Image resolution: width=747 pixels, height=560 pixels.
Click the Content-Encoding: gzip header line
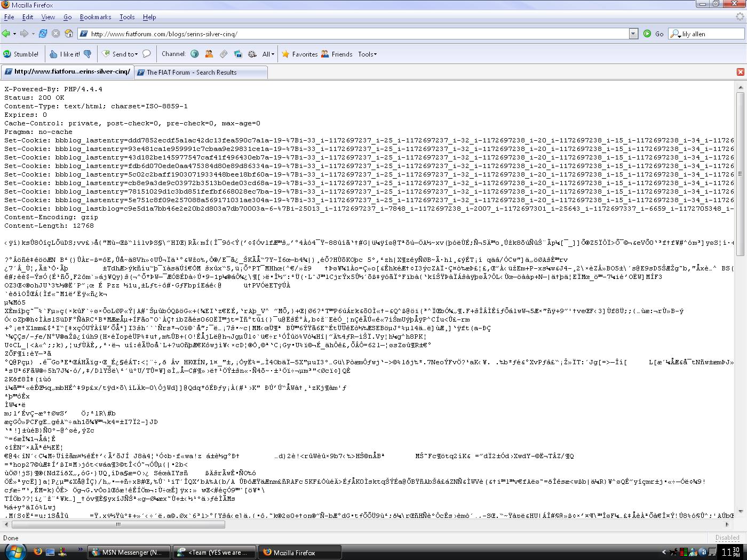click(51, 217)
